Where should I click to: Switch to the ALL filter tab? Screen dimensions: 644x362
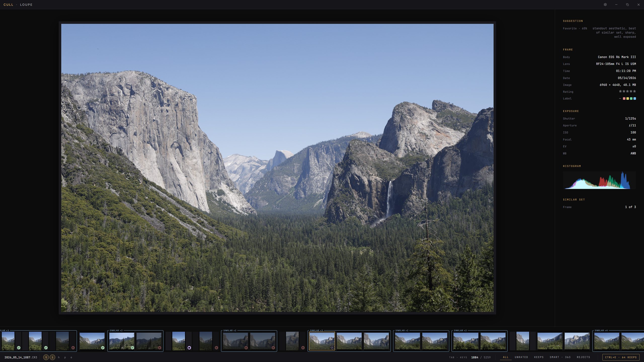click(x=506, y=357)
